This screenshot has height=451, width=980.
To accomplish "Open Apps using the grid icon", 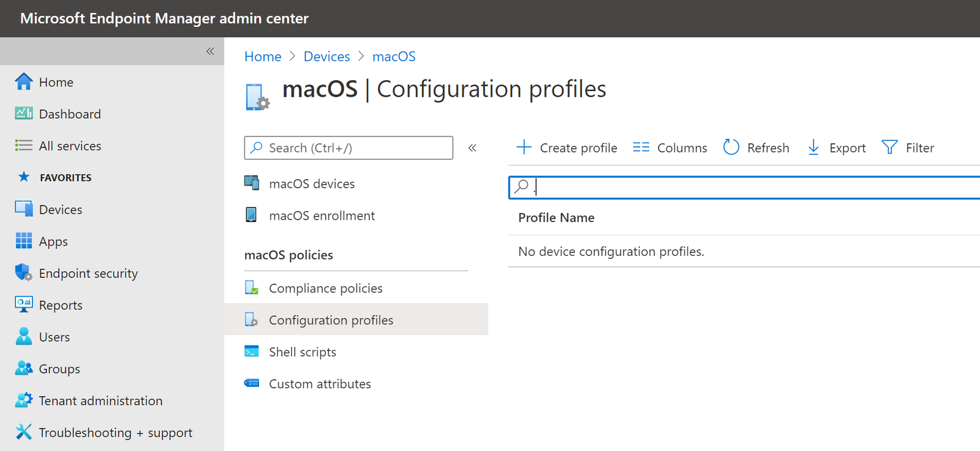I will coord(24,240).
